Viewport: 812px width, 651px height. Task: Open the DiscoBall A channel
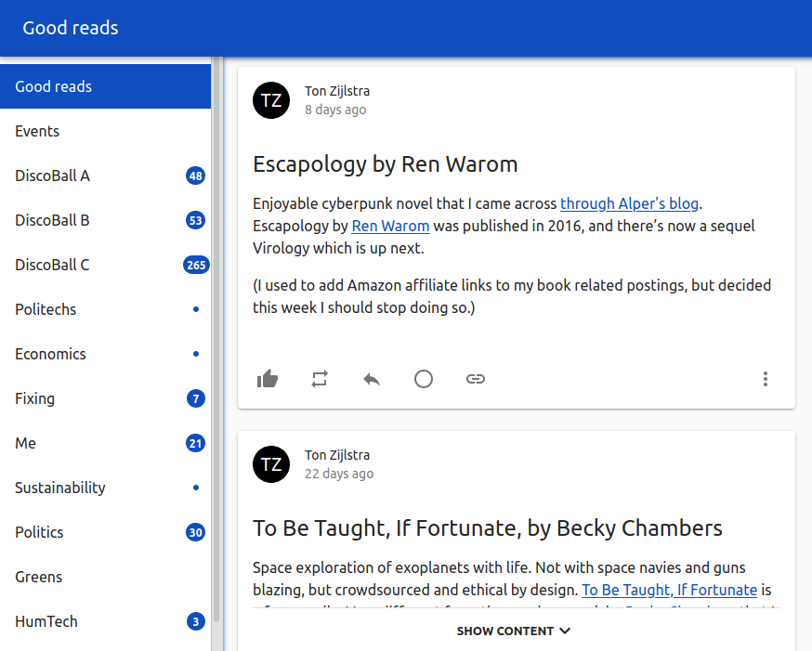(53, 176)
